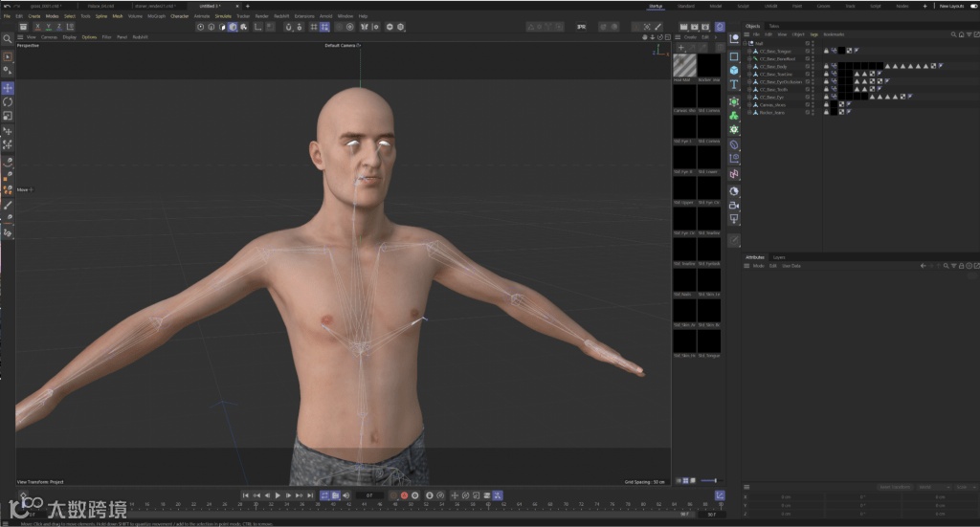The height and width of the screenshot is (527, 980).
Task: Add a new document tab with plus
Action: (x=248, y=7)
